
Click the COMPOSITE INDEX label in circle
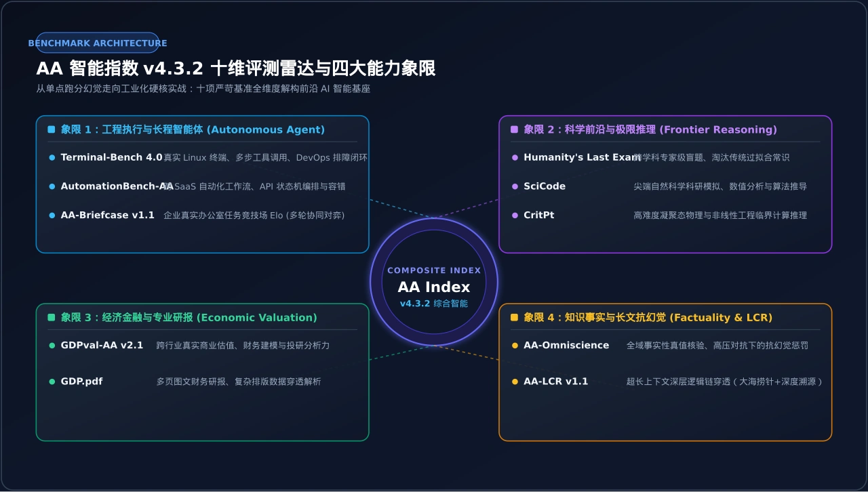[434, 270]
